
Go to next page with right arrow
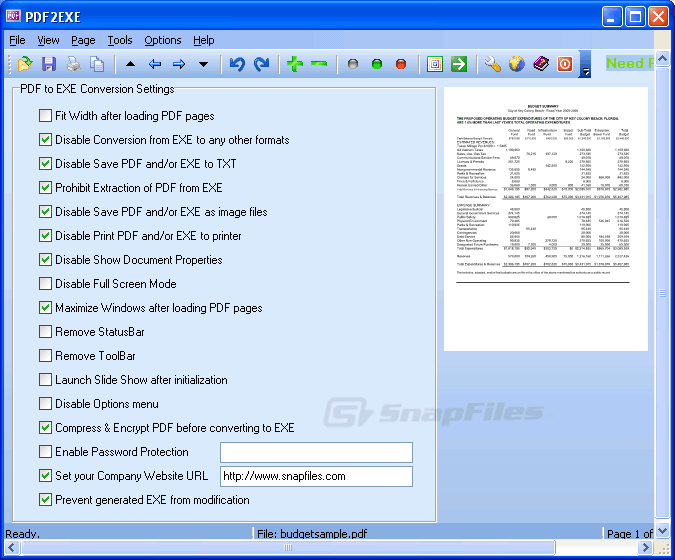(x=179, y=64)
